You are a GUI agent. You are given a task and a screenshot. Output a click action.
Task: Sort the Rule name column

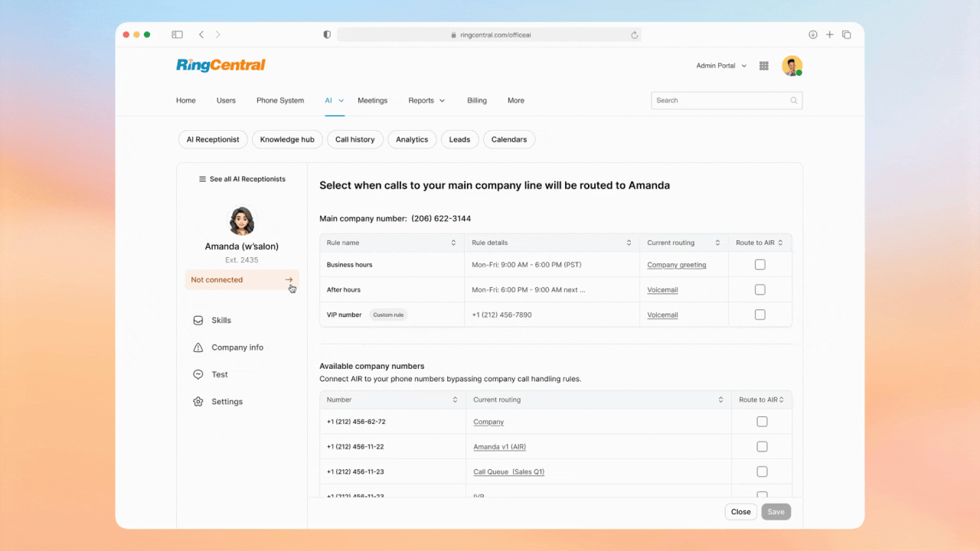click(455, 243)
